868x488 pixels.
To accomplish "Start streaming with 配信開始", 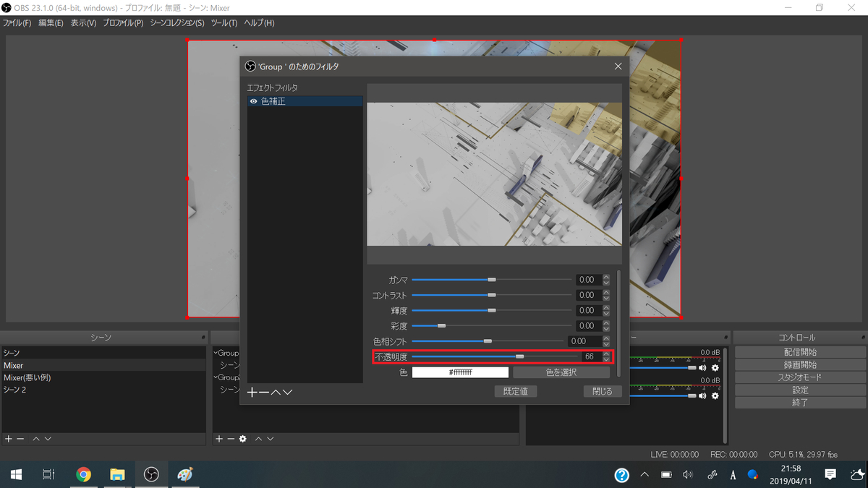I will click(x=800, y=352).
